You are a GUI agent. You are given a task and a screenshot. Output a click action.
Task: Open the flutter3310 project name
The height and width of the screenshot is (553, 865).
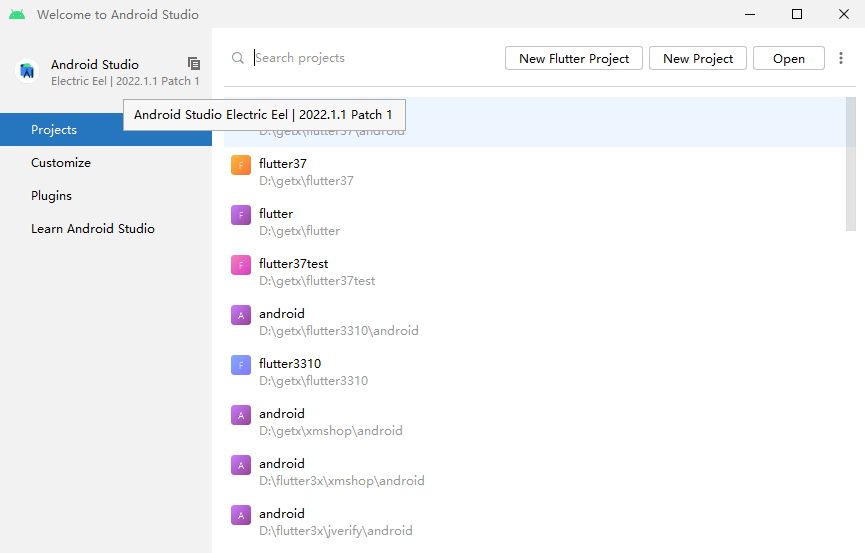tap(290, 364)
